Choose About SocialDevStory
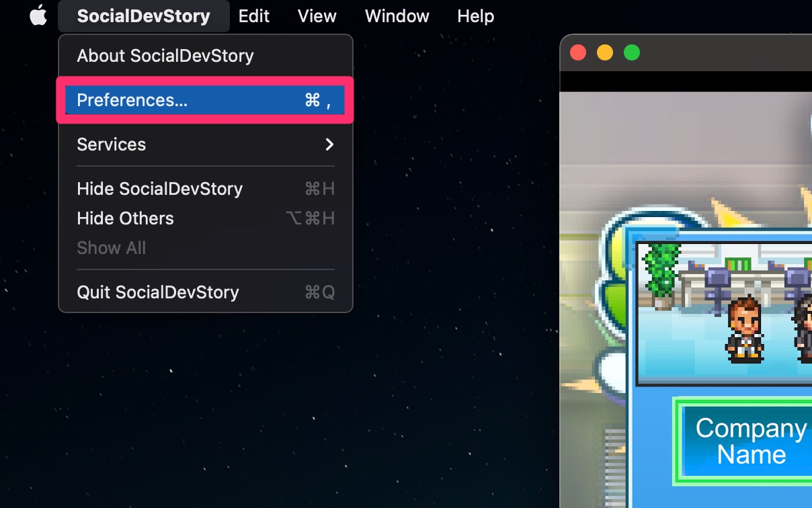The width and height of the screenshot is (812, 508). pos(206,56)
